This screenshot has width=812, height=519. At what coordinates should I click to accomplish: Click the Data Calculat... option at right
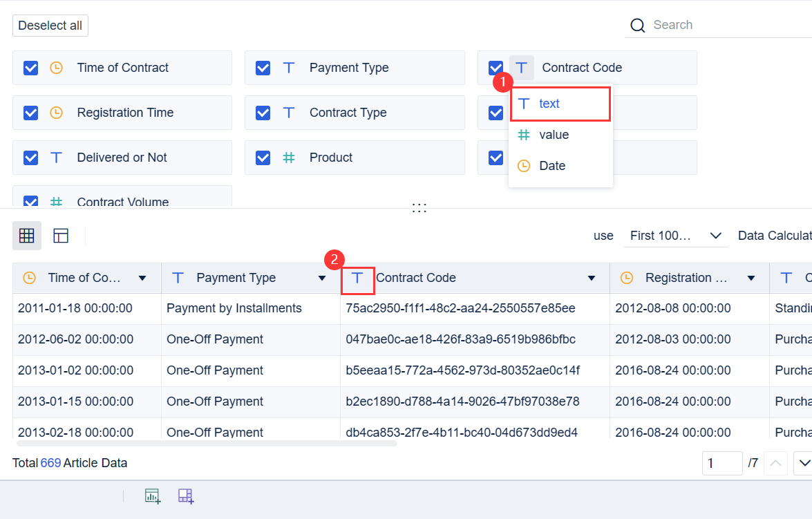pyautogui.click(x=775, y=236)
